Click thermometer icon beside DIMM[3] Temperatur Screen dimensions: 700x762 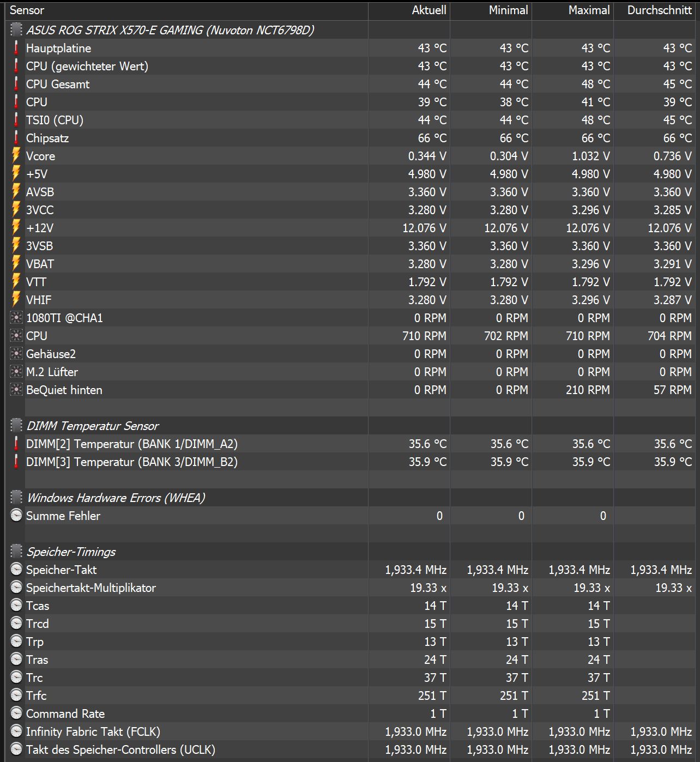[x=16, y=462]
